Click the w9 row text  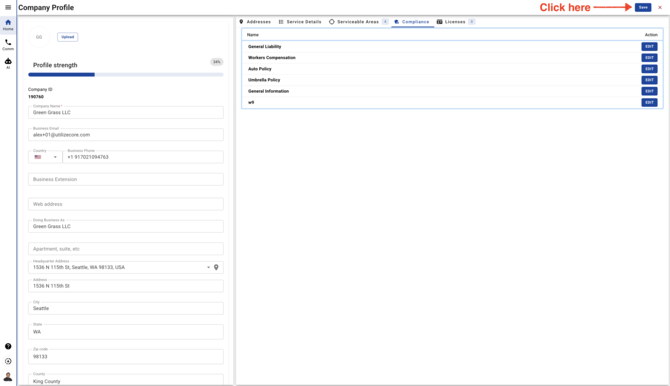pos(251,102)
